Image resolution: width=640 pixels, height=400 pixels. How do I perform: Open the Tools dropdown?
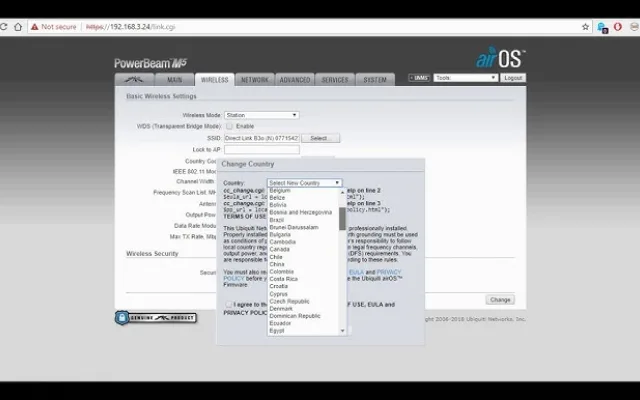click(x=466, y=78)
